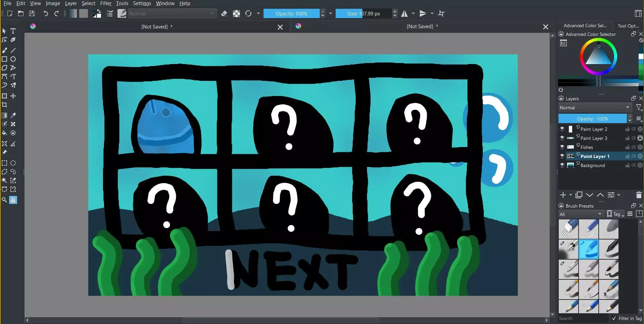Click the brush preset Search field

(582, 318)
